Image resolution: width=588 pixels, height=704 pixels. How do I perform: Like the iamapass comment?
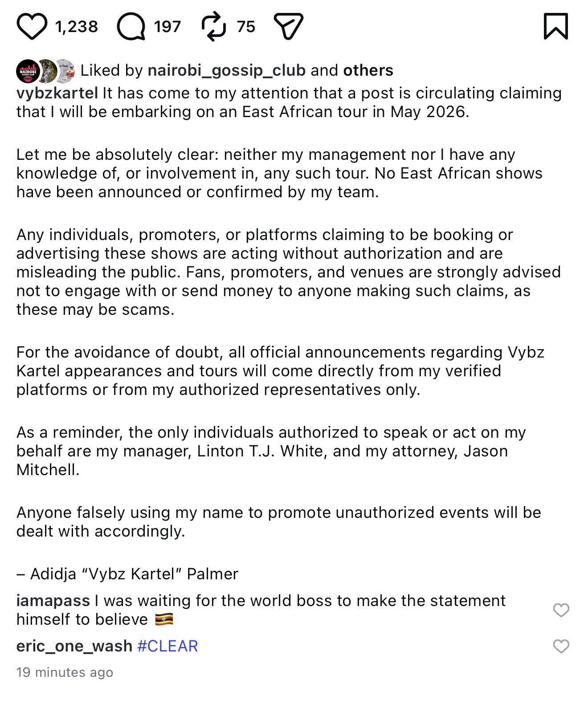coord(561,610)
